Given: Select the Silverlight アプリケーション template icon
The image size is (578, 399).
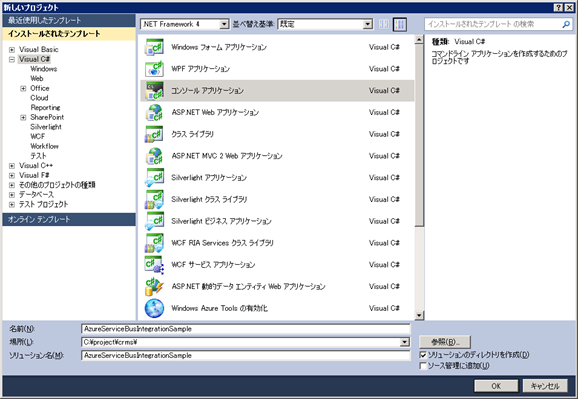Looking at the screenshot, I should 154,177.
